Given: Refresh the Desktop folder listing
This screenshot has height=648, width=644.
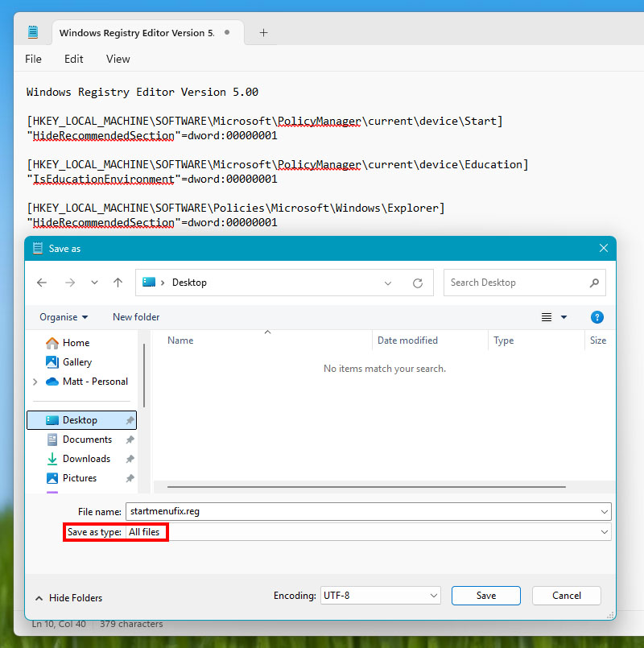Looking at the screenshot, I should coord(418,283).
